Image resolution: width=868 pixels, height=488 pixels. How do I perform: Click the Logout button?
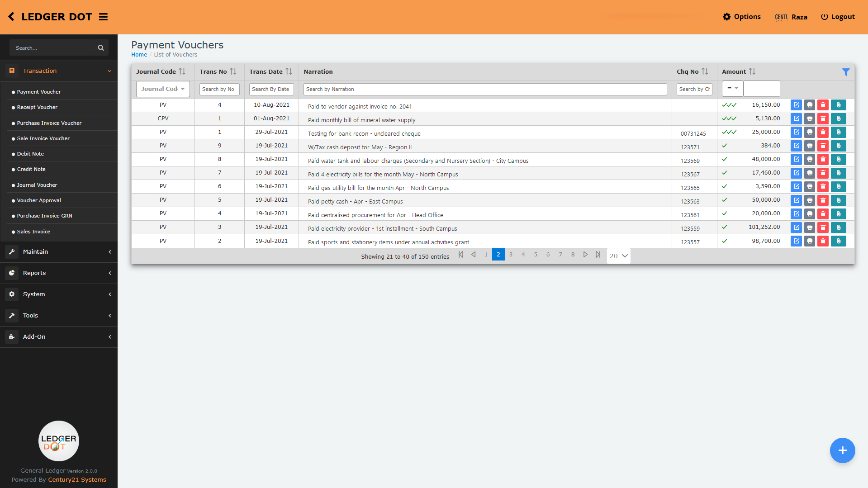(838, 17)
